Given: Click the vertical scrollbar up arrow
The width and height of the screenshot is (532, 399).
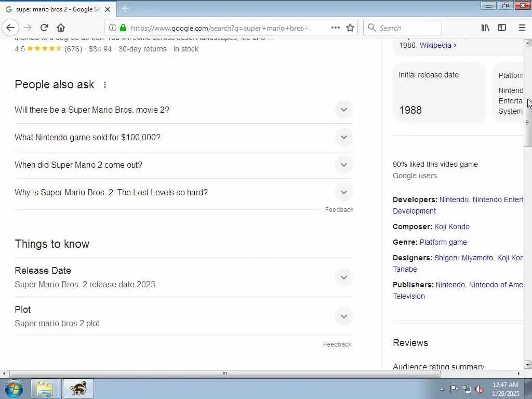Looking at the screenshot, I should (527, 43).
